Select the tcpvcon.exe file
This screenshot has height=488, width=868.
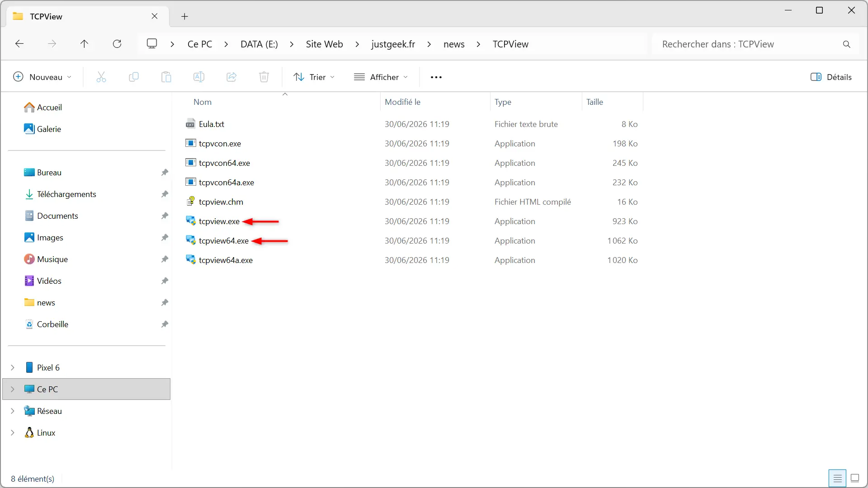[220, 144]
